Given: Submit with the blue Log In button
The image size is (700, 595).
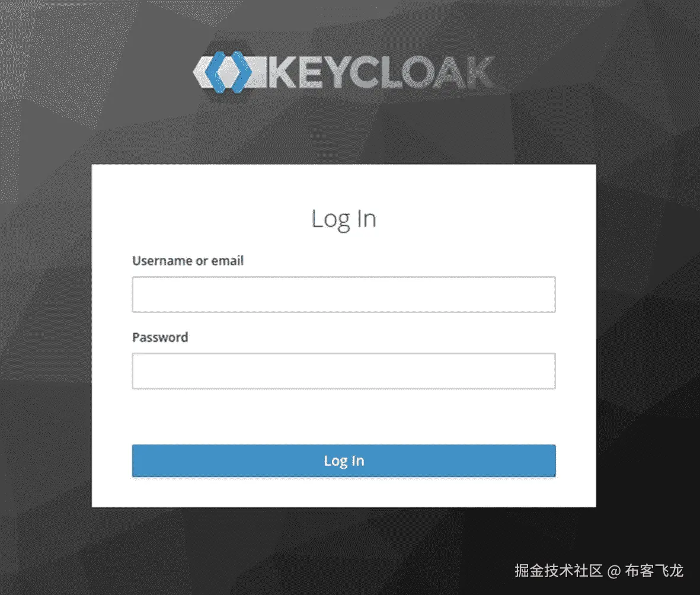Looking at the screenshot, I should click(x=344, y=460).
